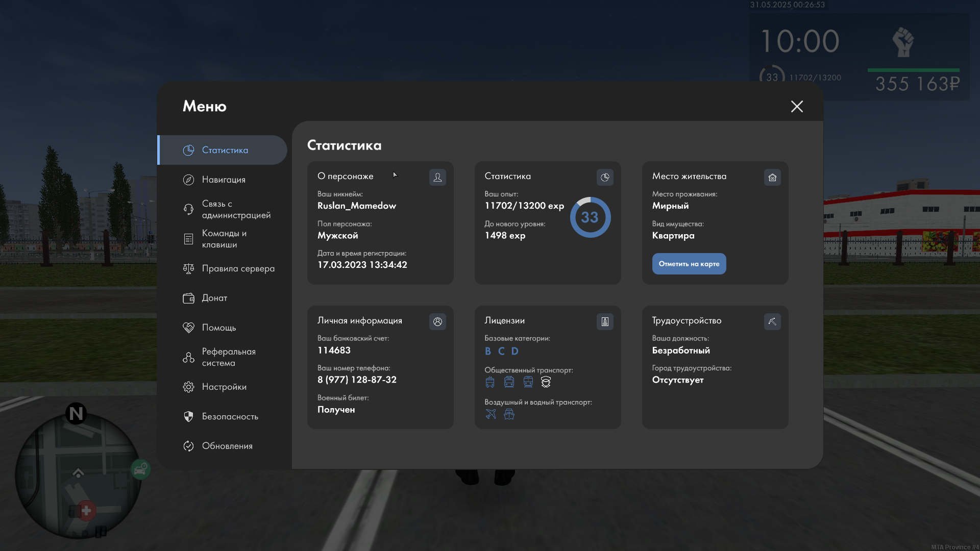Go to the Донат section
The height and width of the screenshot is (551, 980).
pos(214,298)
